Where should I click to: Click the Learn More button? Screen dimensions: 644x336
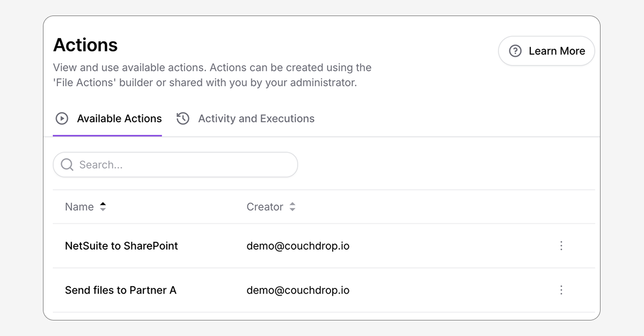(546, 51)
